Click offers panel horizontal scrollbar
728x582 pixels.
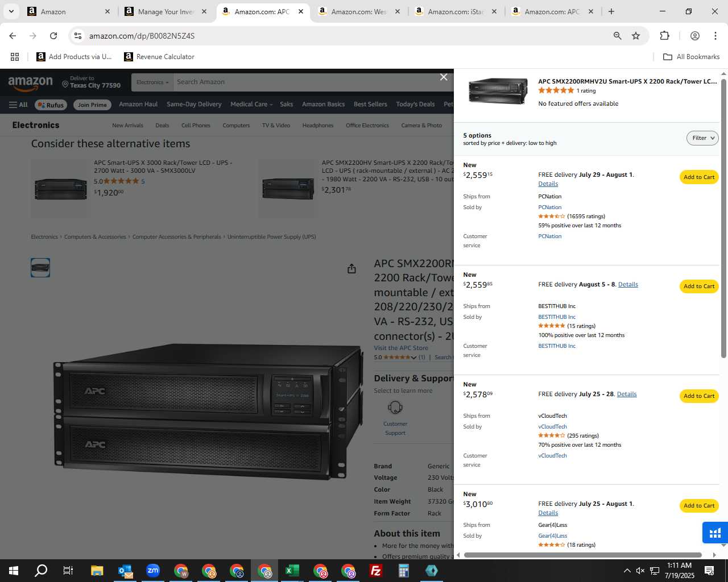(583, 555)
